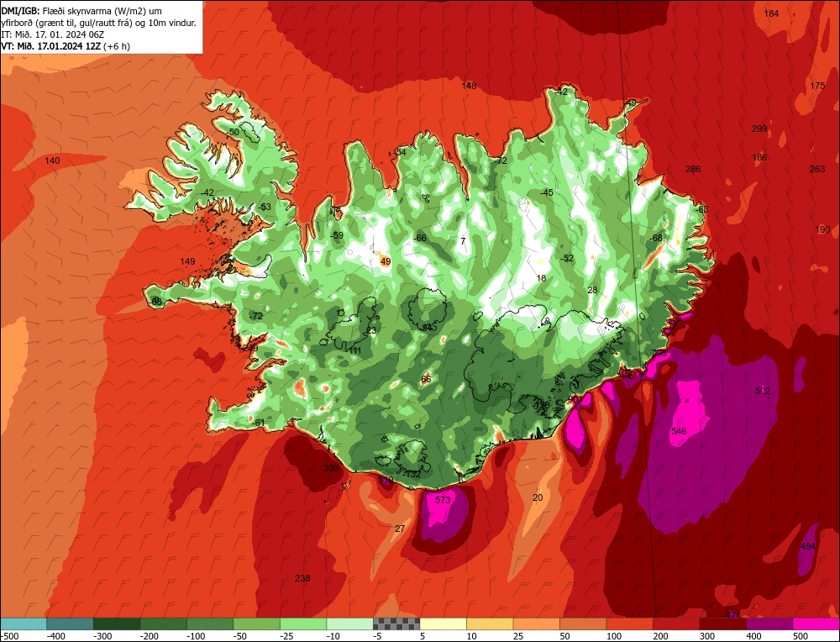Select the -59 value in northwest Iceland
840x642 pixels.
click(x=336, y=235)
